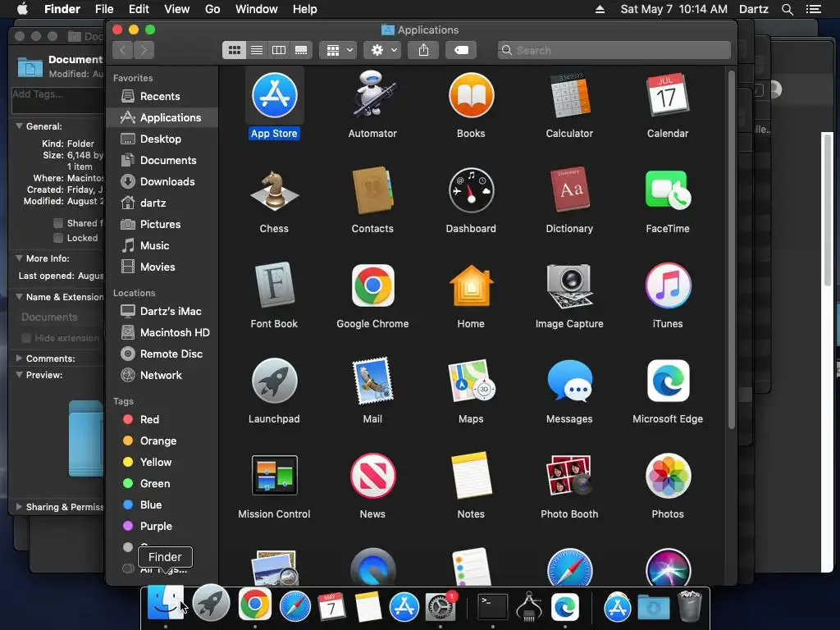Go back with the Finder back arrow
Viewport: 840px width, 630px height.
[123, 50]
